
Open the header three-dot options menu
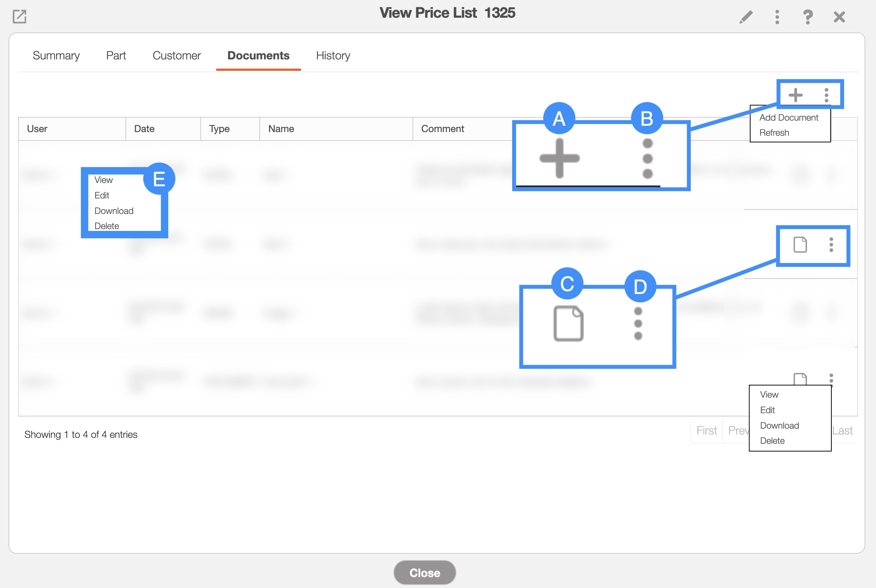[x=777, y=17]
